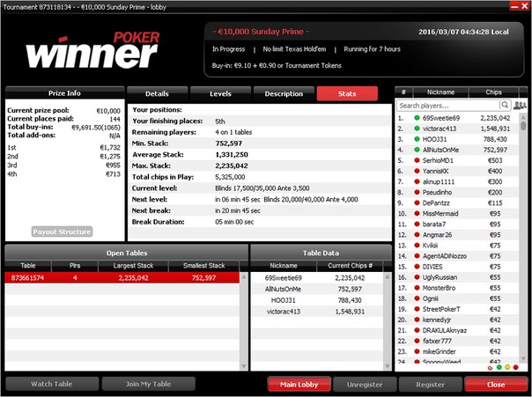Select victorac413 in Table Data list
Viewport: 532px width, 397px height.
[317, 312]
